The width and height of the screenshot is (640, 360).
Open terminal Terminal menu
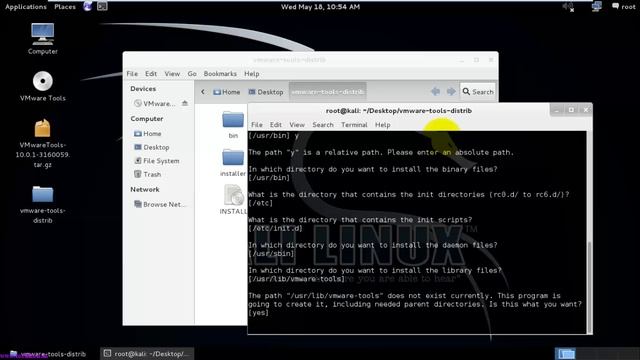coord(354,124)
